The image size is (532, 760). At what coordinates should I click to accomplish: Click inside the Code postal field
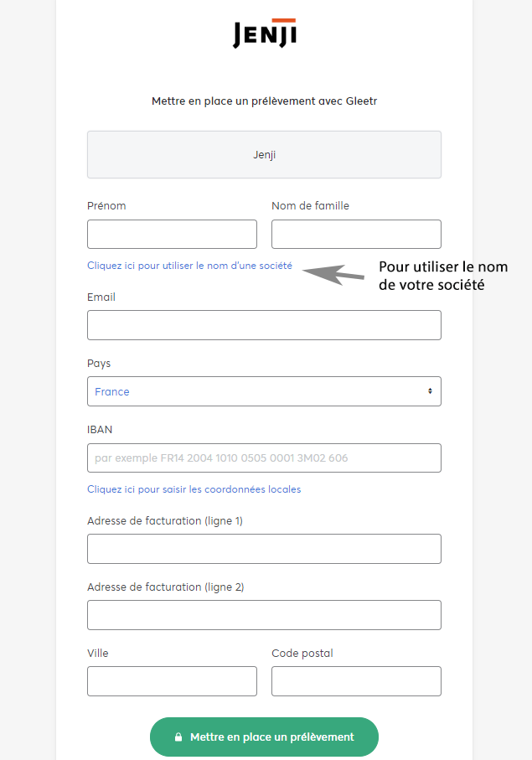click(x=356, y=681)
